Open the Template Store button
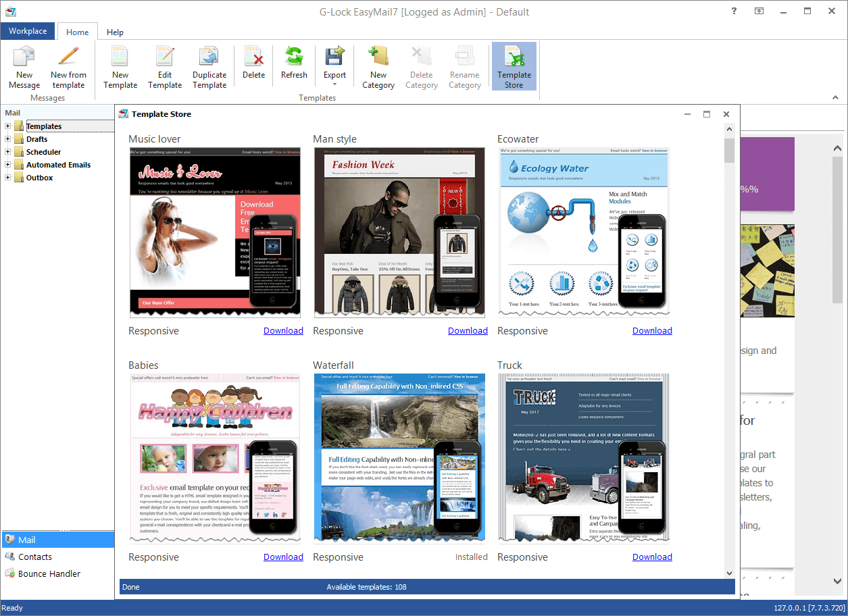The image size is (848, 616). 514,67
